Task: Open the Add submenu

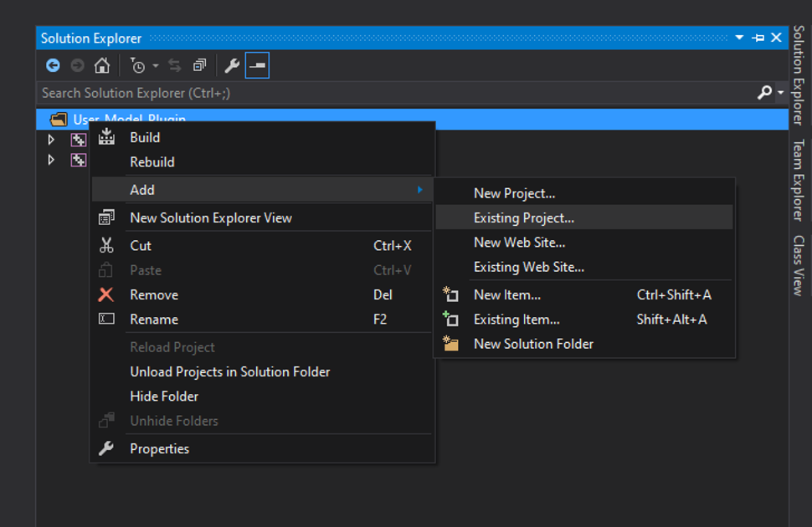Action: (262, 190)
